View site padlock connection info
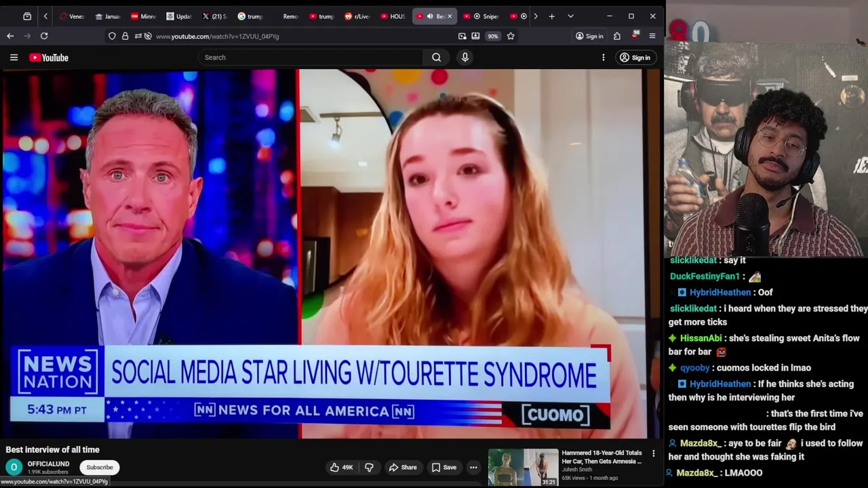Screen dimensions: 868x488 125,36
